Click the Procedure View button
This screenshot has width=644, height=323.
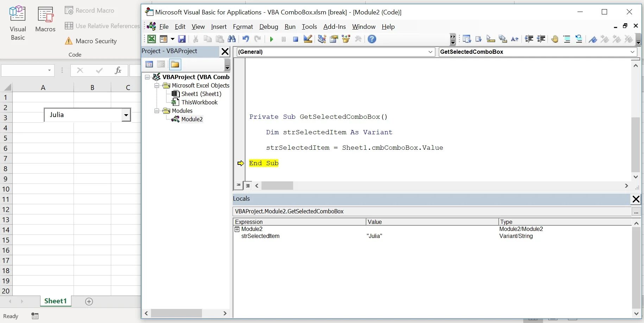click(x=239, y=185)
